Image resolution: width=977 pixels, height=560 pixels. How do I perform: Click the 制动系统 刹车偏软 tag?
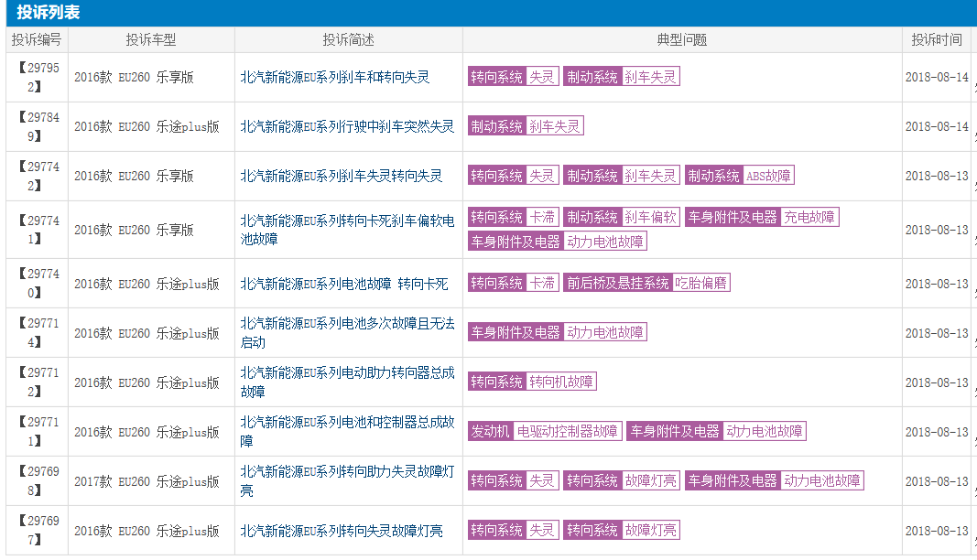(x=621, y=217)
